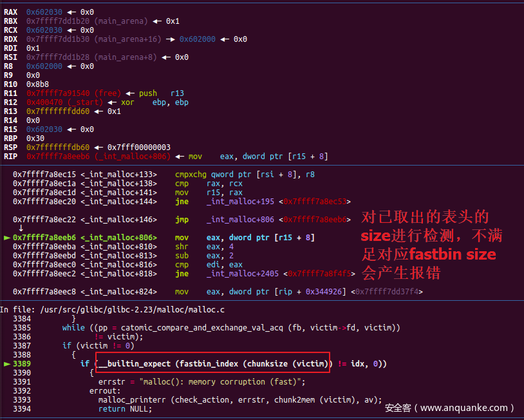
Task: Select RBP value 0x30
Action: pyautogui.click(x=35, y=138)
